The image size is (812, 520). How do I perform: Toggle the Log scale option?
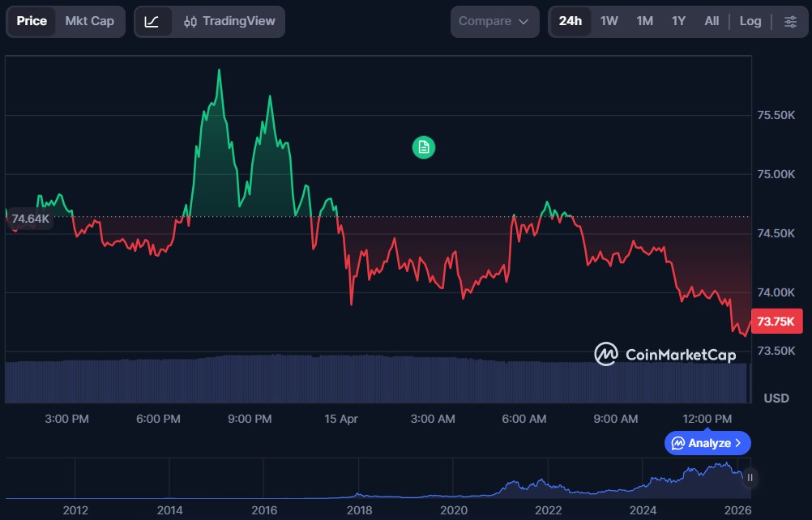click(750, 21)
